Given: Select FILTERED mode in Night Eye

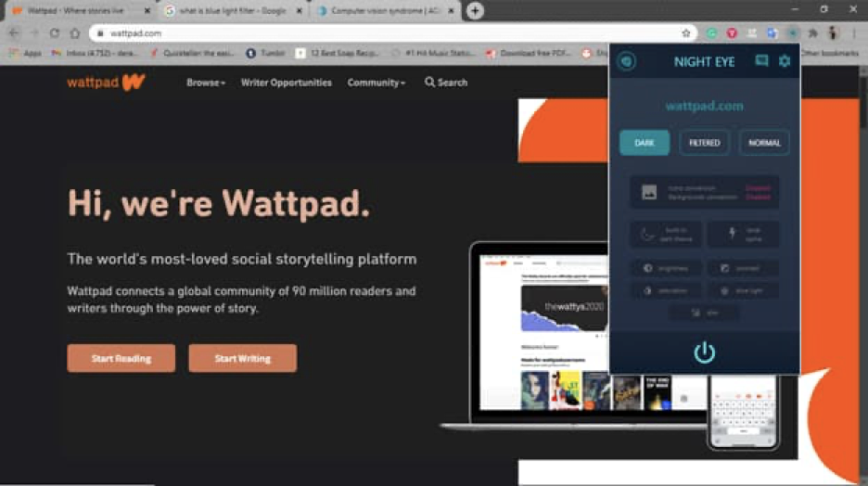Looking at the screenshot, I should (704, 143).
